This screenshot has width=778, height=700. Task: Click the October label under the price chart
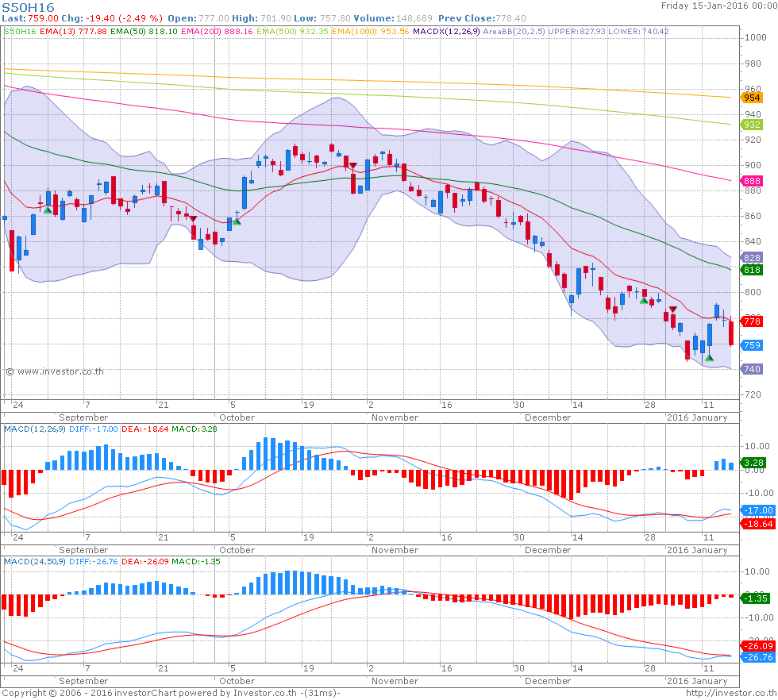click(237, 417)
